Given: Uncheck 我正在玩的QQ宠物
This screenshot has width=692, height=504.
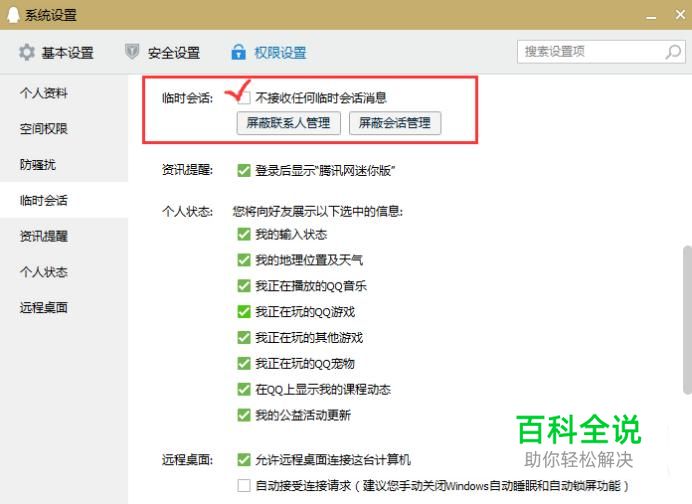Looking at the screenshot, I should pos(244,364).
